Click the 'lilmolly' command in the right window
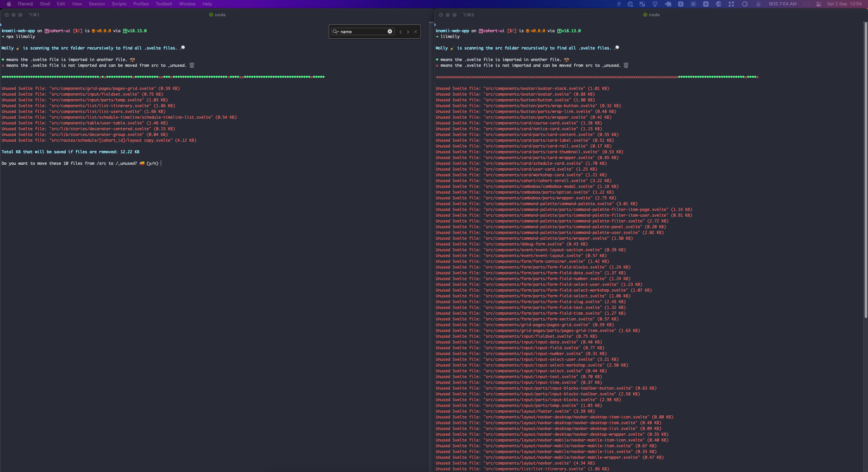The image size is (868, 472). 450,37
